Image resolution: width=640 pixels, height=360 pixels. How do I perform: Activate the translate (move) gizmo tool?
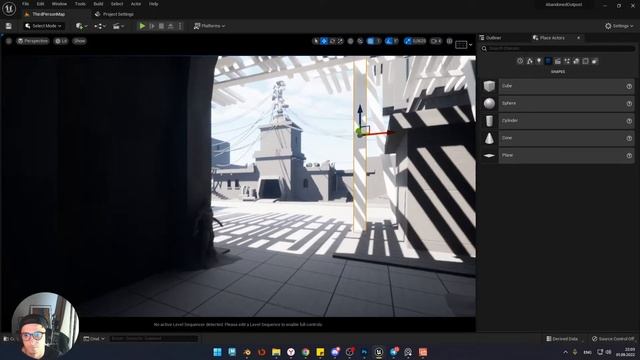tap(324, 41)
